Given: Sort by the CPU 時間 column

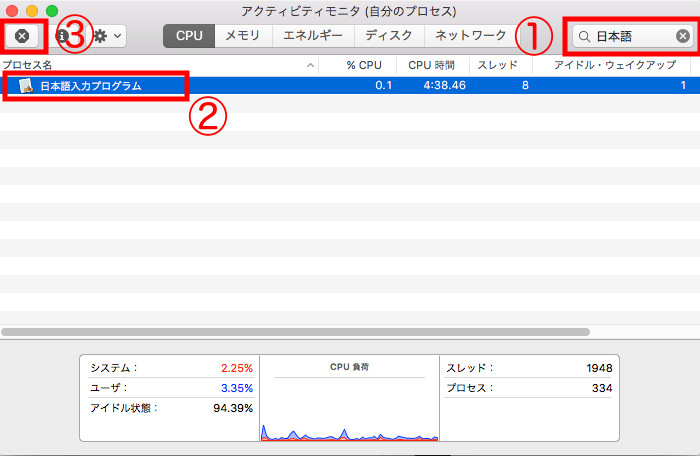Looking at the screenshot, I should (x=431, y=65).
